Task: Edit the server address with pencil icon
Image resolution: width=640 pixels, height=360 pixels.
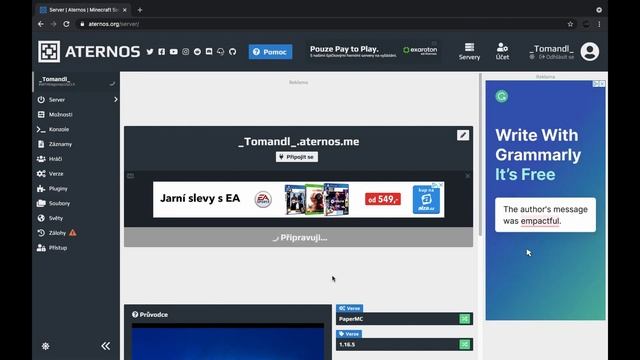Action: [463, 135]
